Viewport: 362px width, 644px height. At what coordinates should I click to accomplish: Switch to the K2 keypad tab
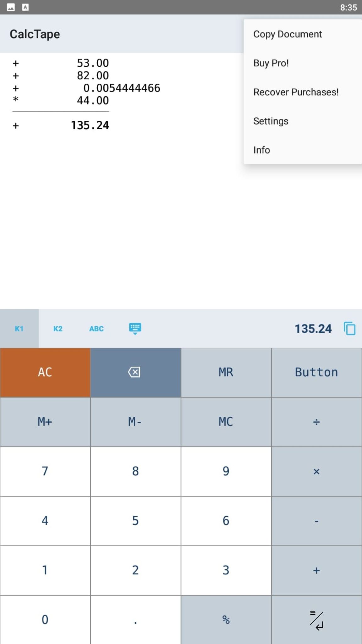tap(58, 329)
